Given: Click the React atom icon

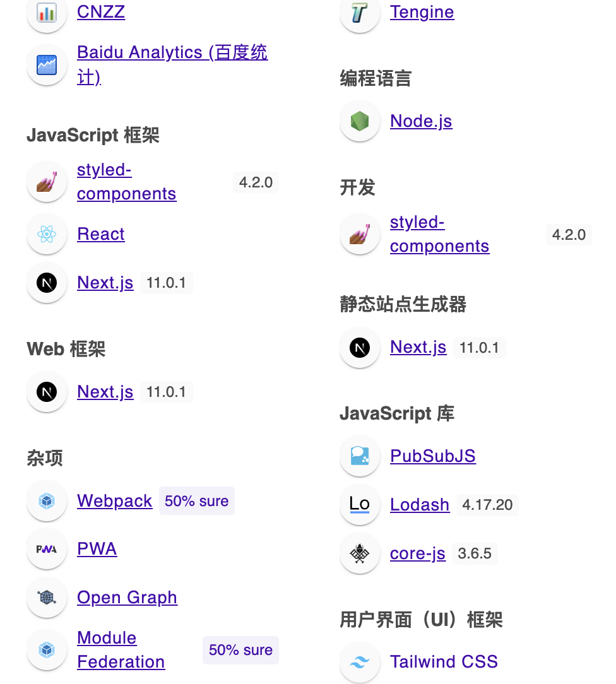Looking at the screenshot, I should (47, 234).
